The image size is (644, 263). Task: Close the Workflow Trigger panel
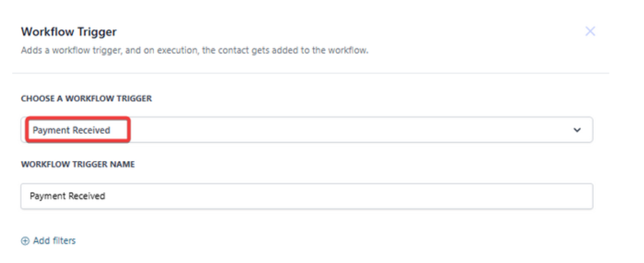(x=590, y=31)
